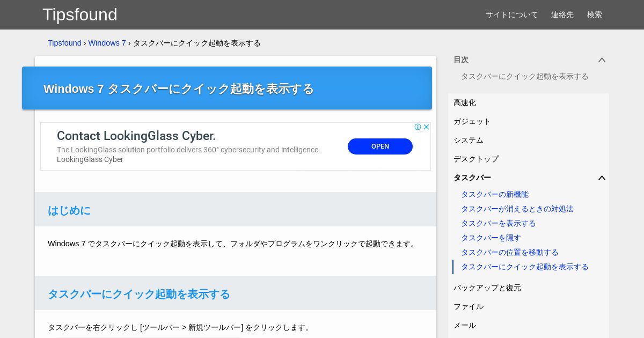Click the はじめに section heading
644x338 pixels.
coord(69,210)
